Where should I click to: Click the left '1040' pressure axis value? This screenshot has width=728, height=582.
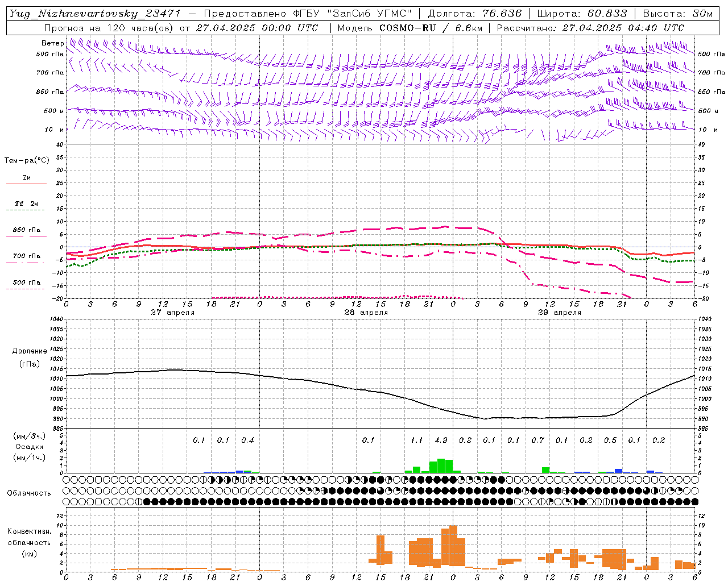[x=57, y=319]
